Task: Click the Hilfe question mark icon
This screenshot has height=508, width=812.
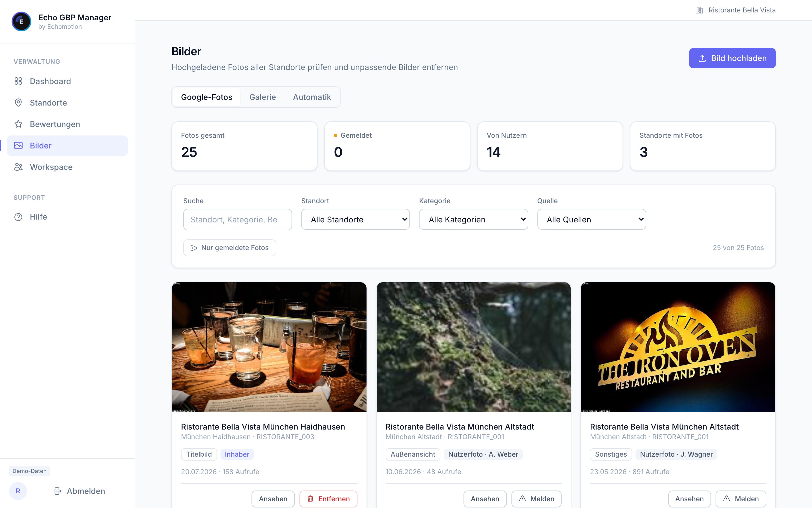Action: click(x=18, y=217)
